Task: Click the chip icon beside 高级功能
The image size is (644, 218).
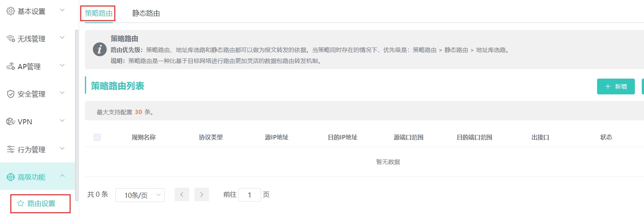Action: (11, 177)
